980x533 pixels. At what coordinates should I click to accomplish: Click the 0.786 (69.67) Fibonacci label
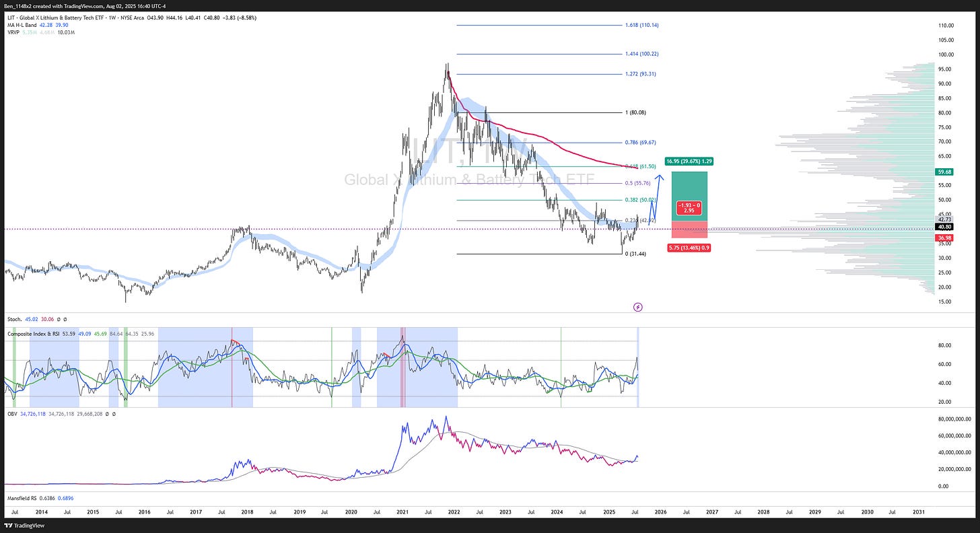641,143
